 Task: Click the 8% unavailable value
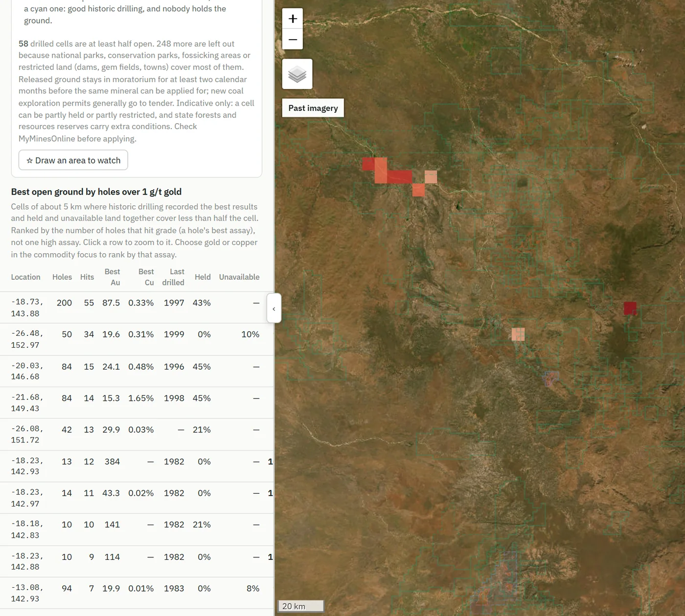[x=253, y=589]
